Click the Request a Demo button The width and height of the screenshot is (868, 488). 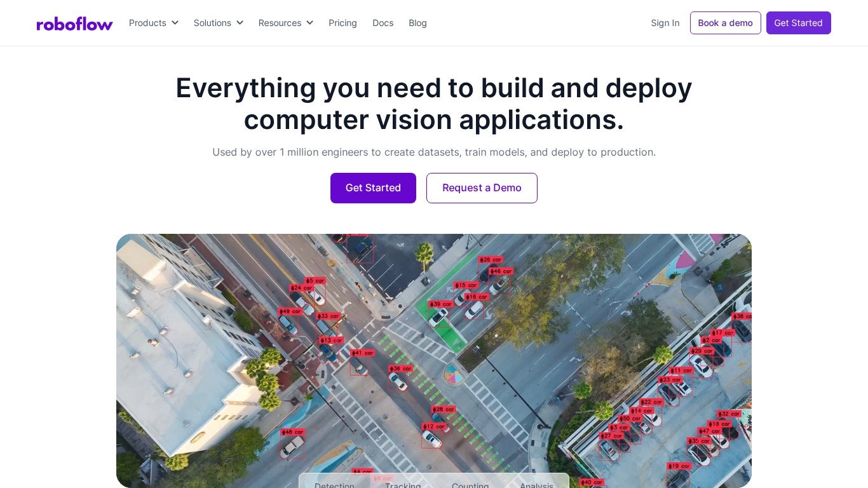[482, 188]
